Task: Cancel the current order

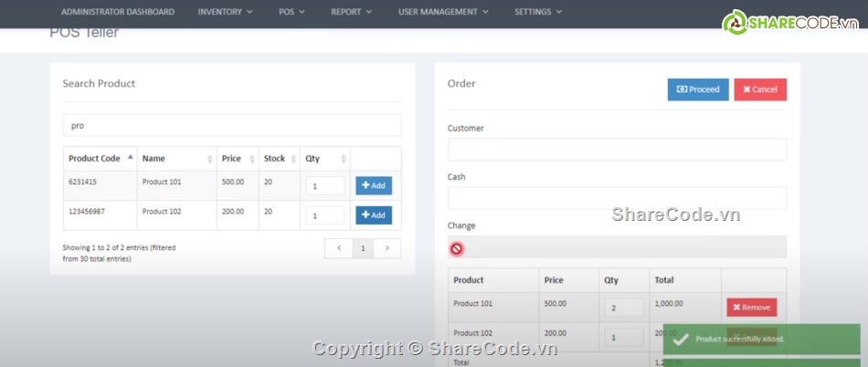Action: [760, 89]
